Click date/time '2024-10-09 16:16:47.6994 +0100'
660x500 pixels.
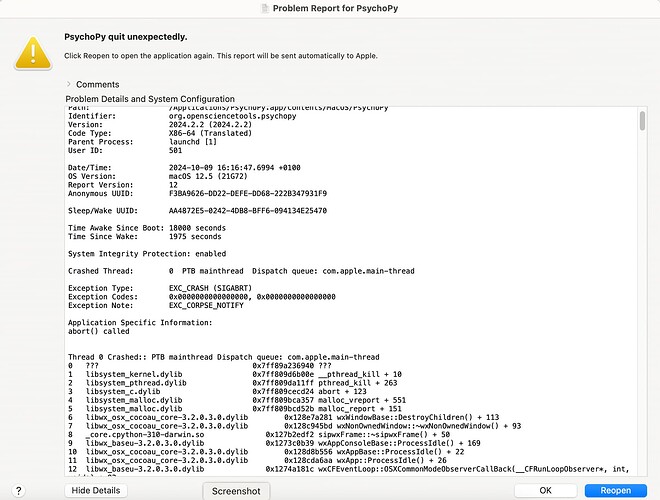(x=234, y=168)
